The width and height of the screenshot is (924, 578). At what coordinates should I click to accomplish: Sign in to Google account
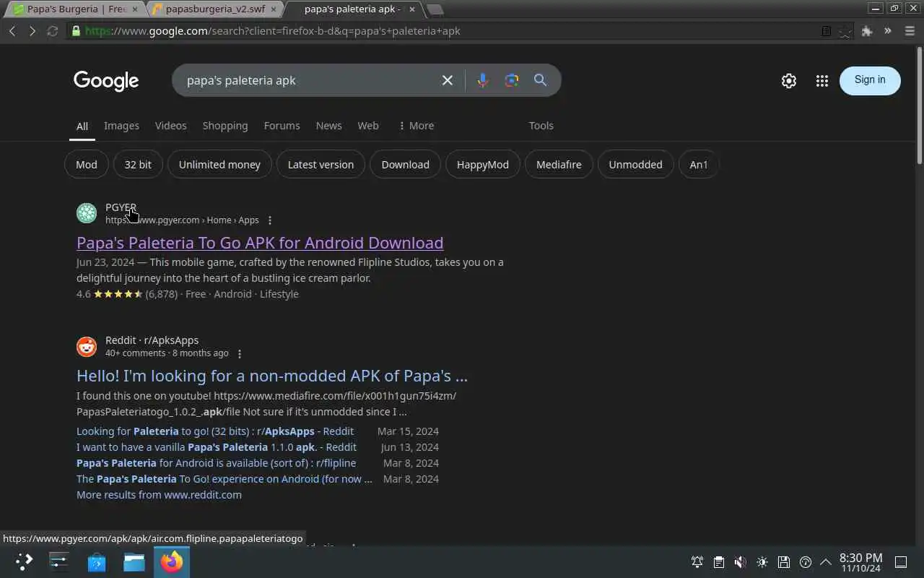tap(870, 80)
